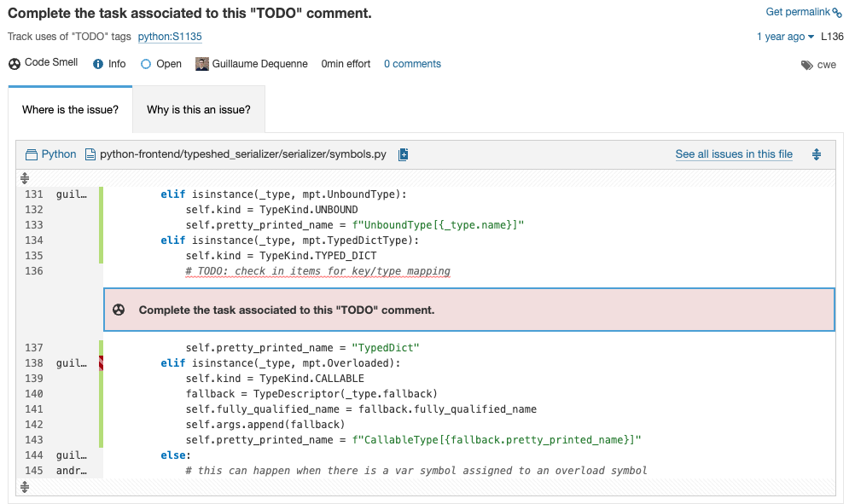Open the Open status dropdown

[x=161, y=64]
